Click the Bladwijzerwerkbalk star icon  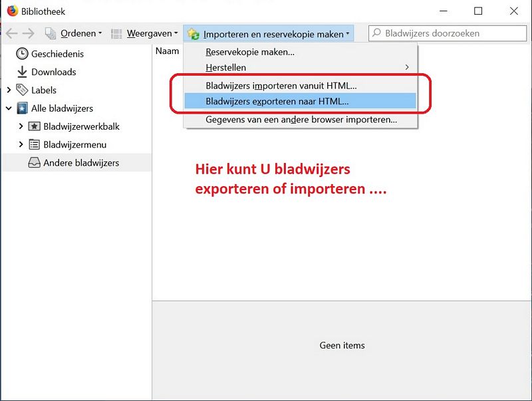(x=34, y=126)
